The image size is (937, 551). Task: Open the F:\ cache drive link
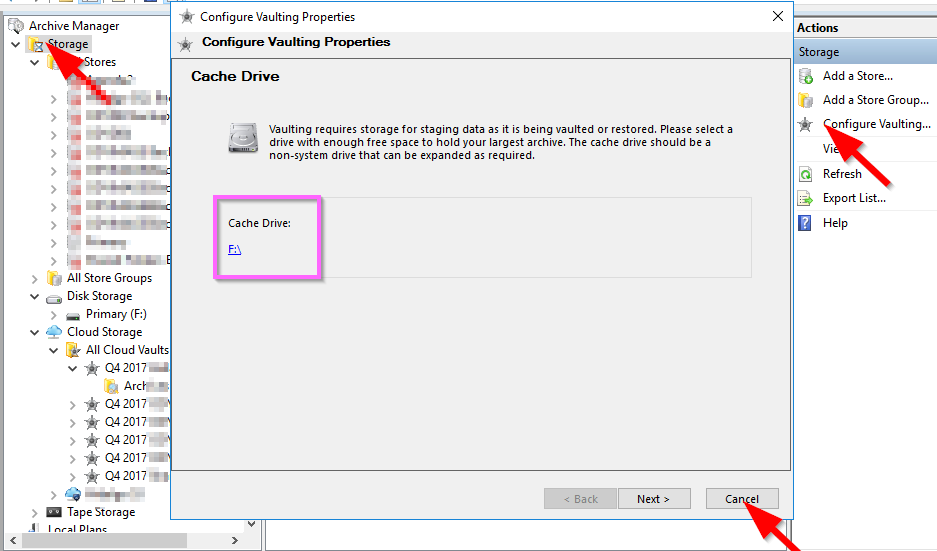pyautogui.click(x=234, y=249)
